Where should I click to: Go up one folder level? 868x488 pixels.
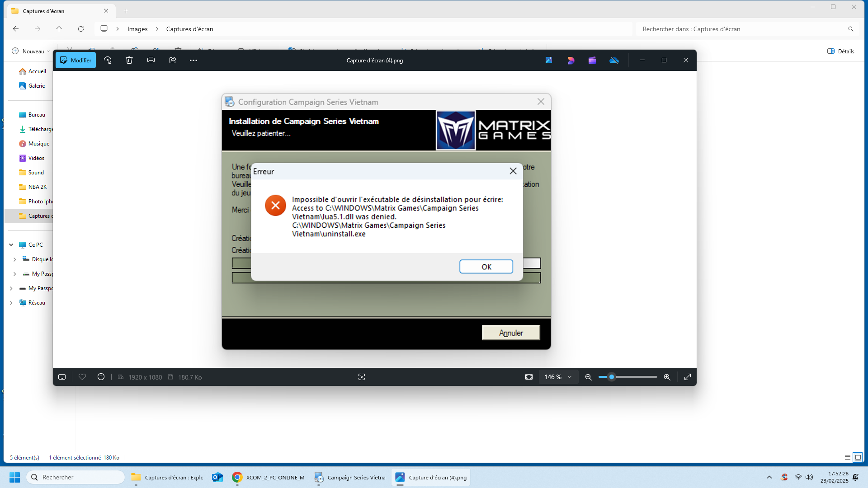coord(59,29)
